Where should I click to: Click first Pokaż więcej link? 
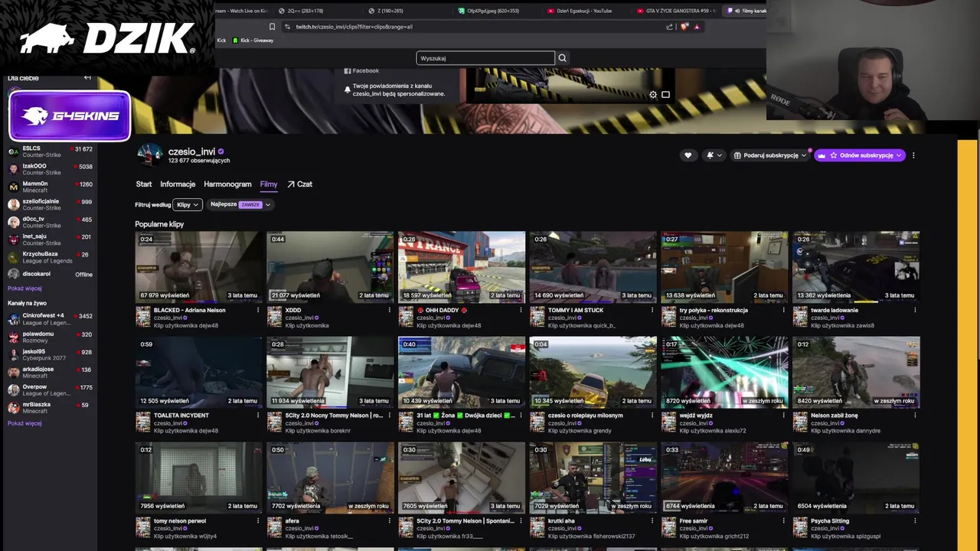pyautogui.click(x=24, y=289)
